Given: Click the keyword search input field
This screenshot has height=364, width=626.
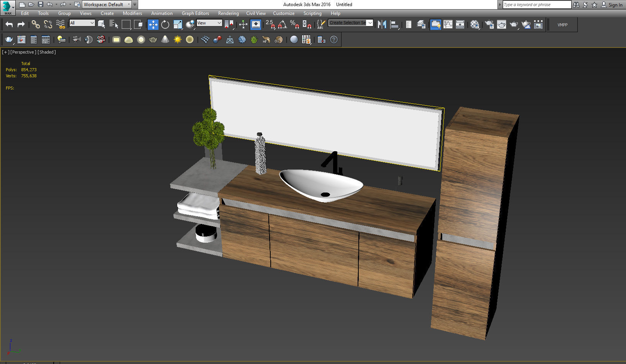Looking at the screenshot, I should (x=536, y=5).
